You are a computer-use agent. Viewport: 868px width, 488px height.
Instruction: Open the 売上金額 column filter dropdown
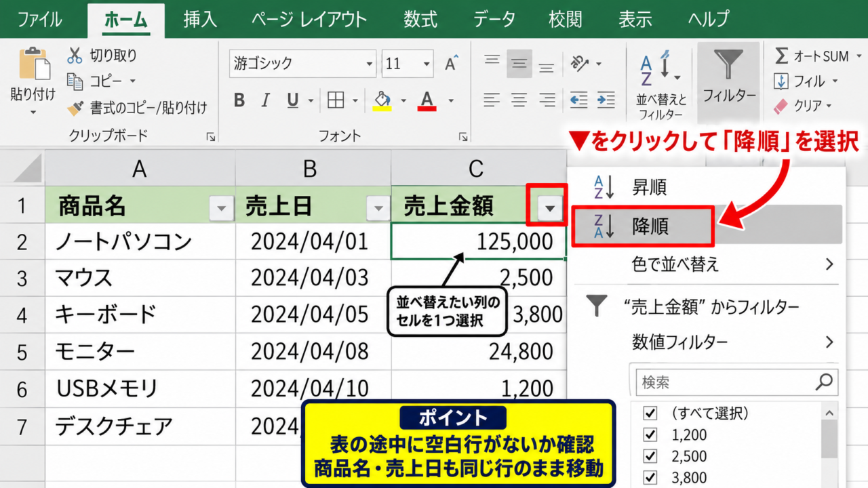(x=550, y=208)
